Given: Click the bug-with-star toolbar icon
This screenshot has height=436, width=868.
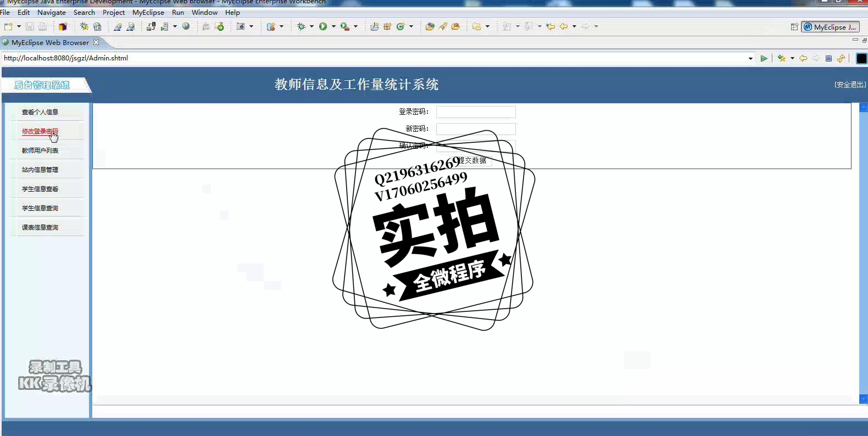Looking at the screenshot, I should coord(84,26).
